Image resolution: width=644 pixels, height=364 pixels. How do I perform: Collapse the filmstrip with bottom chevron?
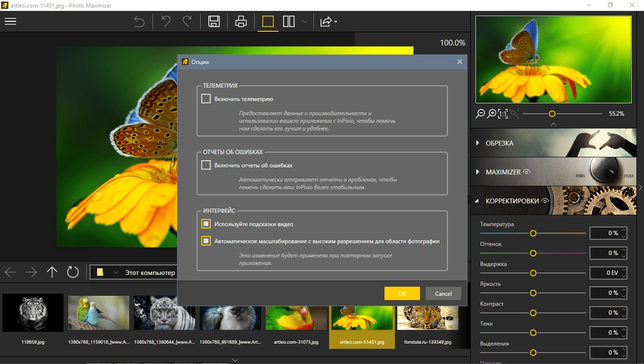pyautogui.click(x=235, y=360)
